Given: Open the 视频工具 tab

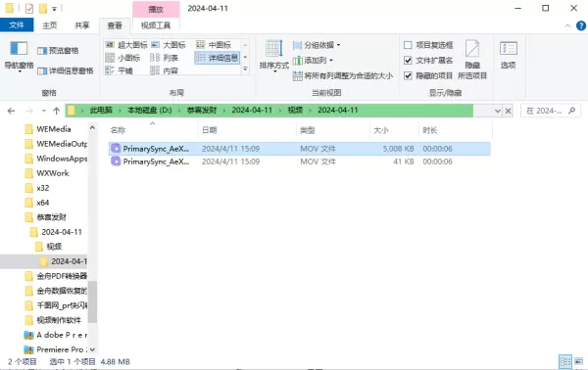Looking at the screenshot, I should tap(156, 25).
